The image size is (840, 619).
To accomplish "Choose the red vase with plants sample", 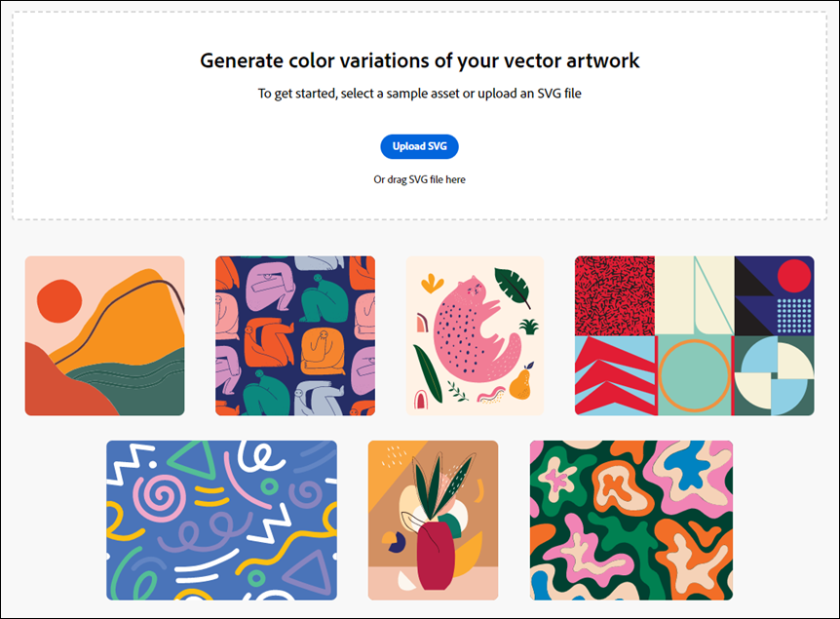I will click(433, 521).
